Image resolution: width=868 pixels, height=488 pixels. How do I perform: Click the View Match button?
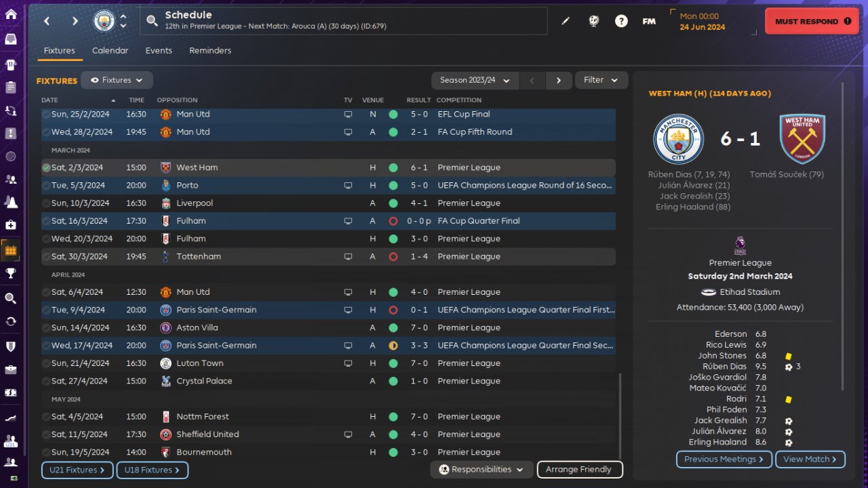[x=810, y=460]
